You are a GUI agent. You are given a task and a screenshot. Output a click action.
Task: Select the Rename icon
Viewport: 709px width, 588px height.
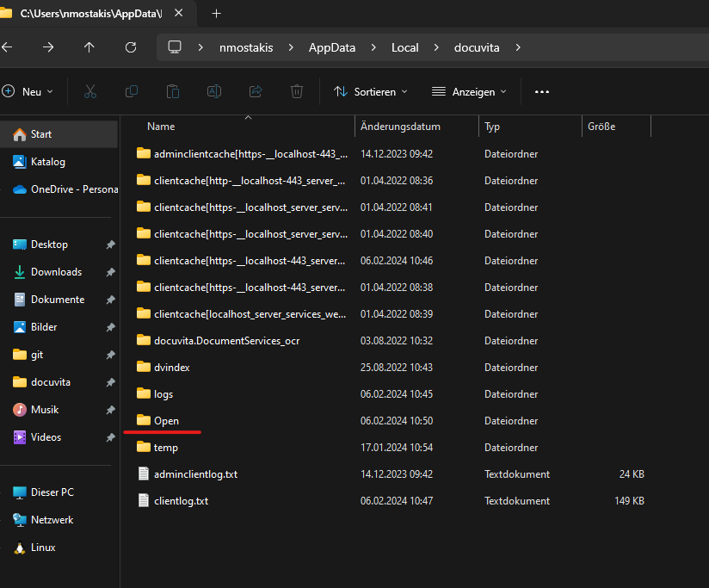click(x=213, y=91)
